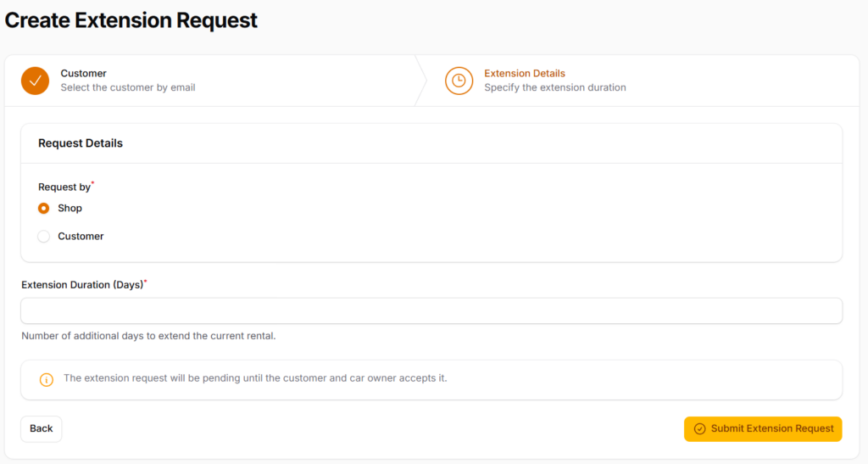
Task: Choose the Customer label under Request by
Action: (x=81, y=237)
